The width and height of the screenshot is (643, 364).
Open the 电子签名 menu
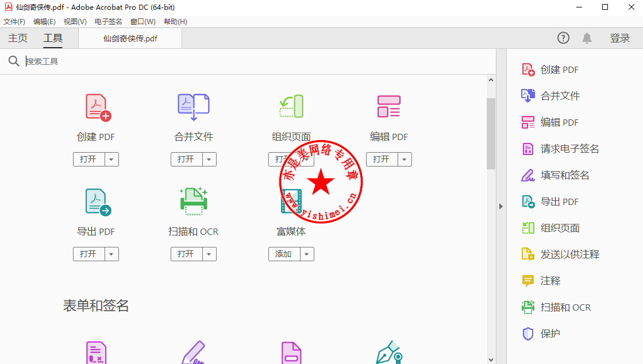108,22
